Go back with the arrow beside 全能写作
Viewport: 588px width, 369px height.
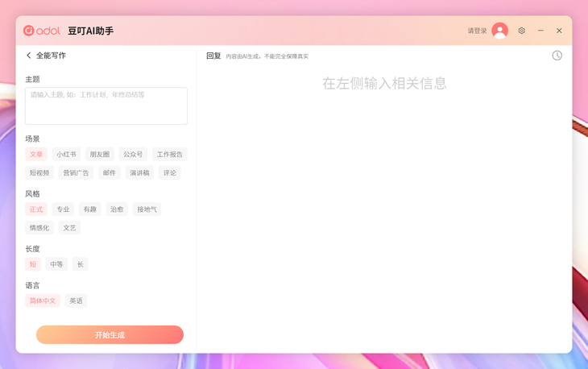click(28, 56)
